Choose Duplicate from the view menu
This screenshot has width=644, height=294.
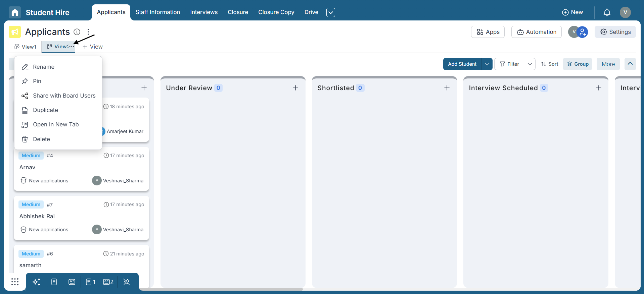click(58, 110)
